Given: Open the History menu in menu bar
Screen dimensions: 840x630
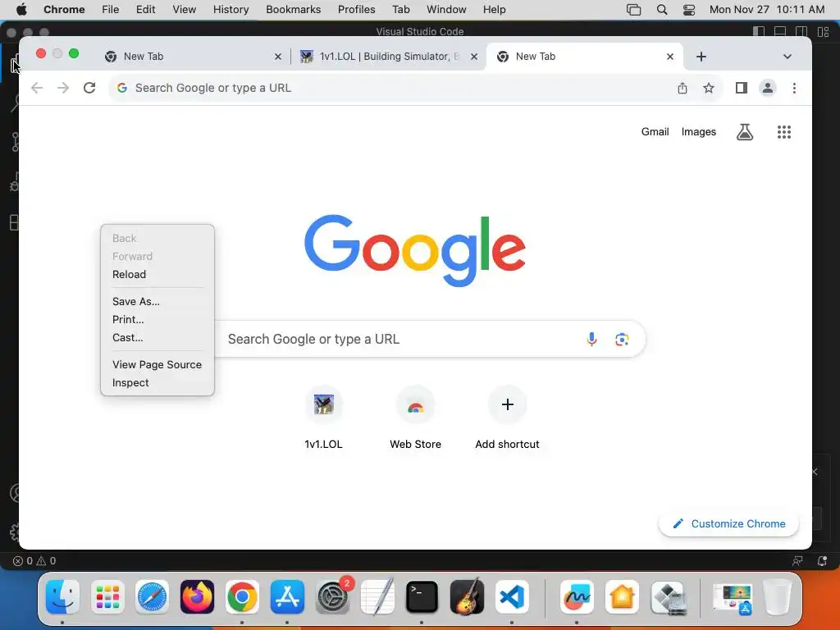Looking at the screenshot, I should (231, 10).
